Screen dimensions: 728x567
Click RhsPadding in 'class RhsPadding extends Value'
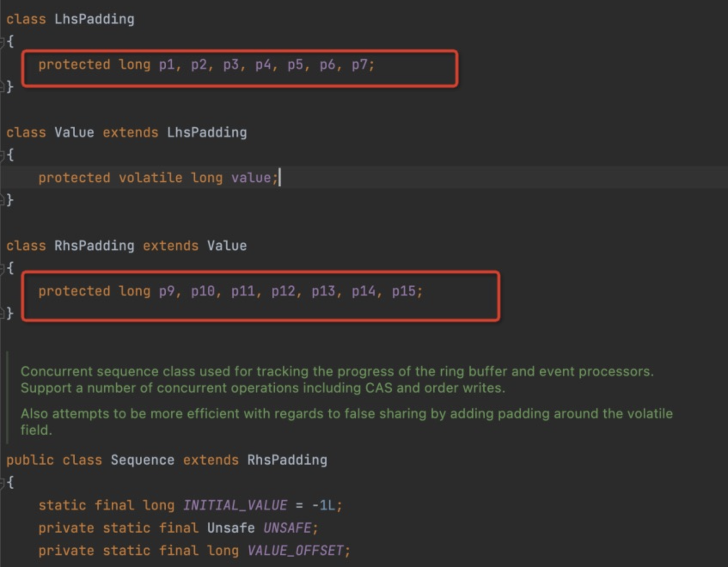[x=94, y=246]
